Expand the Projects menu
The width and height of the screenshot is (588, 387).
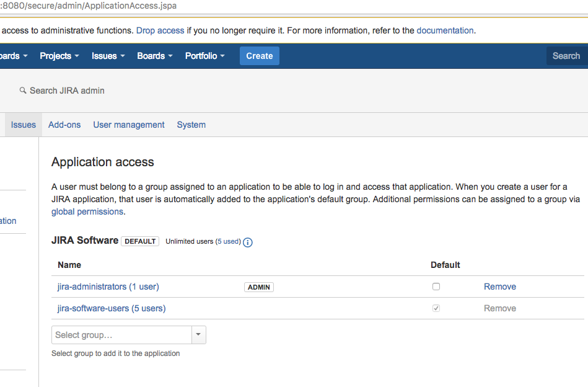point(59,56)
